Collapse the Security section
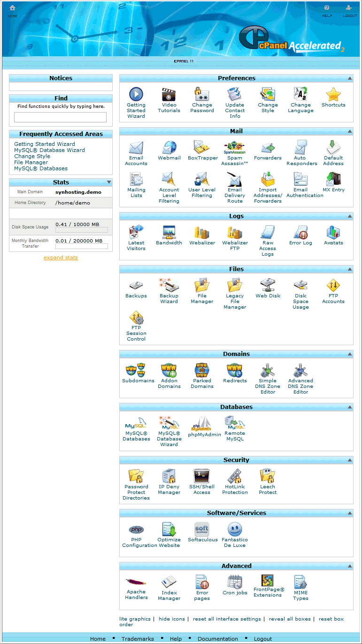Viewport: 362px width, 644px height. pyautogui.click(x=350, y=461)
